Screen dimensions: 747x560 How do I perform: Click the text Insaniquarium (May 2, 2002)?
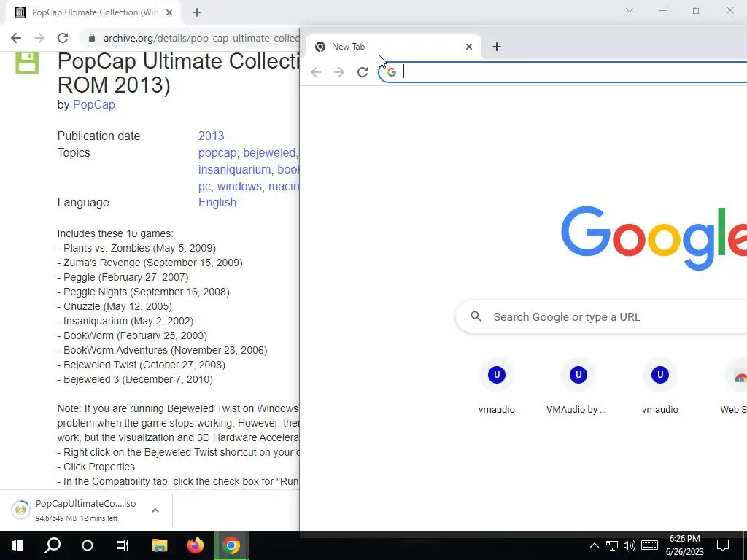(x=128, y=321)
